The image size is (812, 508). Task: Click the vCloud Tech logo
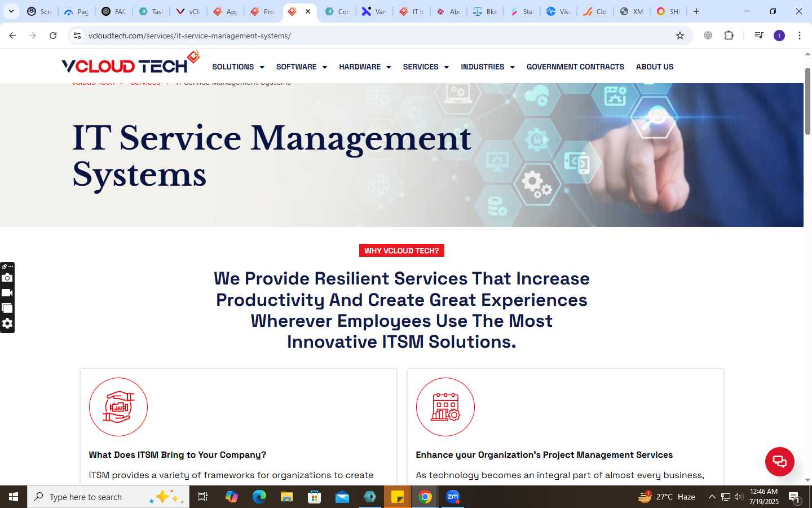click(x=131, y=63)
